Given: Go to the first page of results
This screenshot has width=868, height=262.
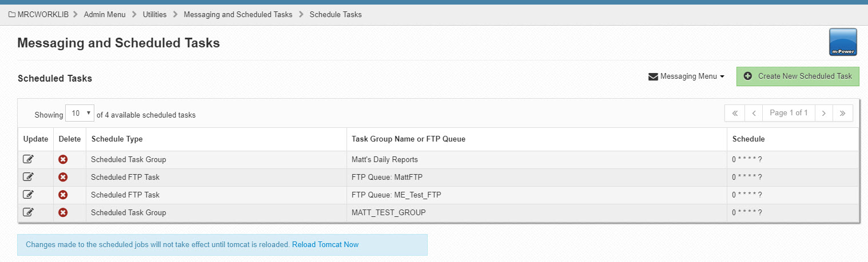Looking at the screenshot, I should click(735, 113).
